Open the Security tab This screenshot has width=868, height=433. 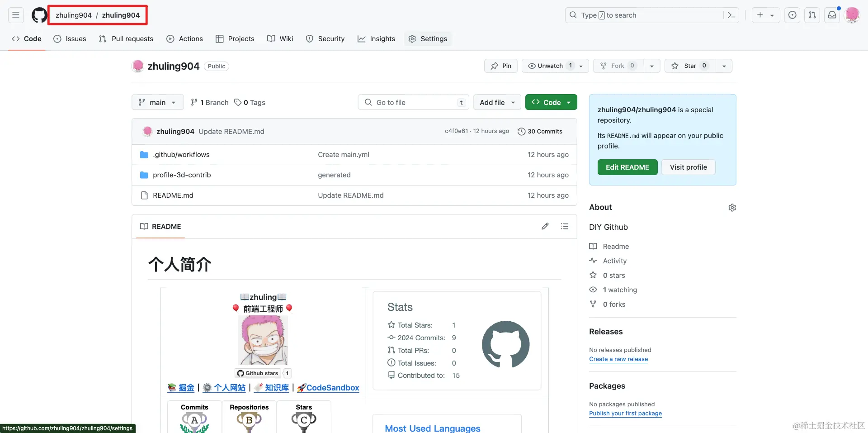pos(325,39)
